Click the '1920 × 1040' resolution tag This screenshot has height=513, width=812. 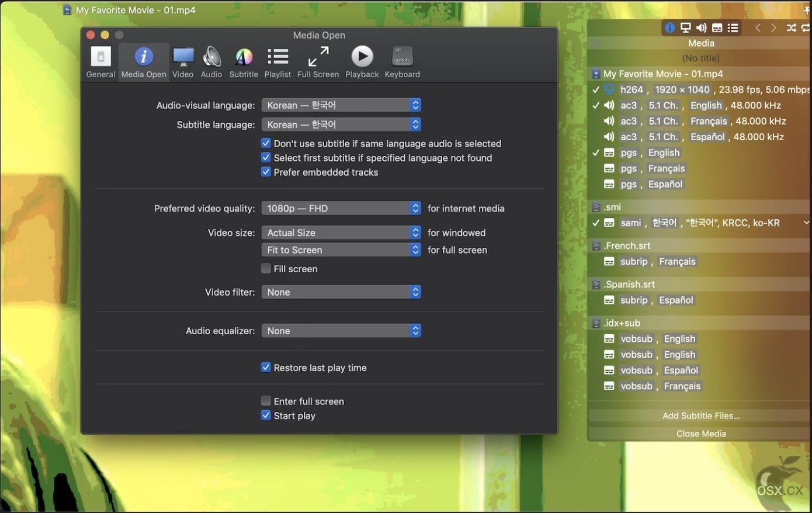click(682, 89)
